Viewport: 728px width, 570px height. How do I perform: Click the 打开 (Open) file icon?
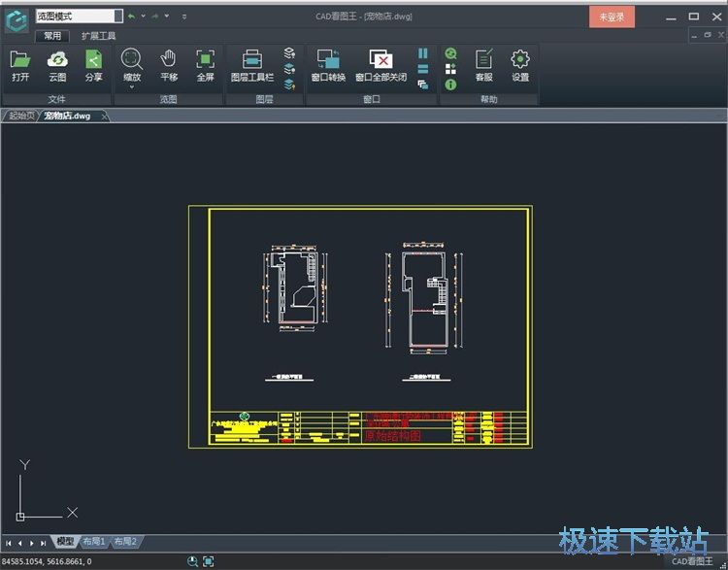(x=20, y=64)
